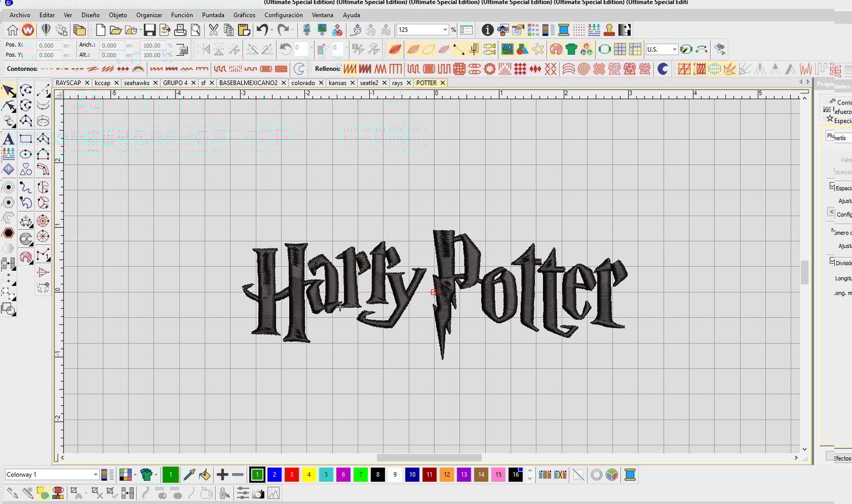Expand the dropdown arrow next to Undo
This screenshot has width=852, height=504.
point(272,30)
